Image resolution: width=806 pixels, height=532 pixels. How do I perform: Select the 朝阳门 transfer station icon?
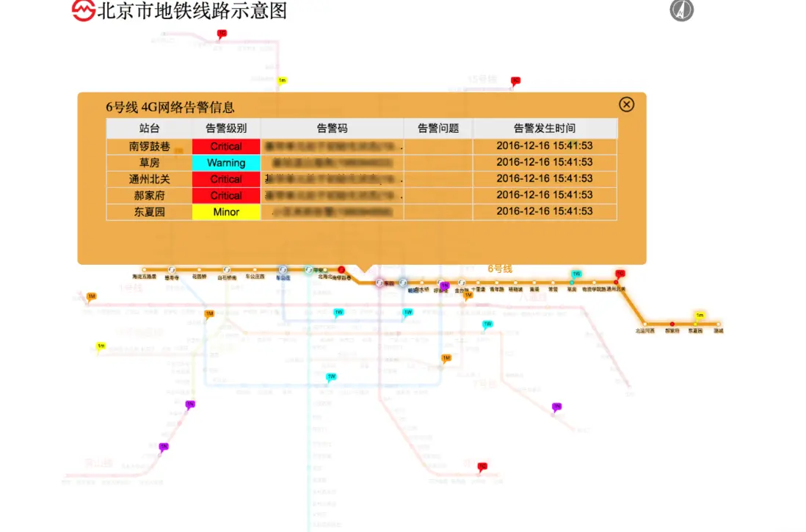click(403, 283)
